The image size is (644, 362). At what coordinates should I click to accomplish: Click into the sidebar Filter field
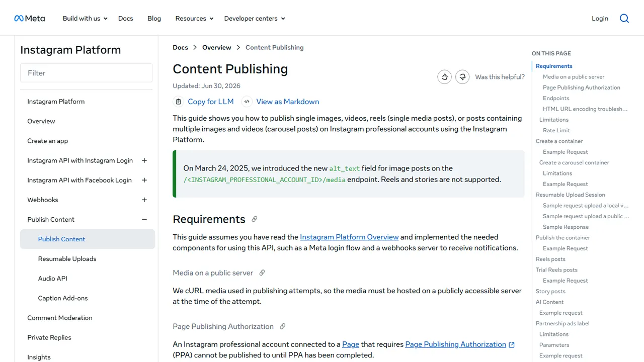pos(87,73)
